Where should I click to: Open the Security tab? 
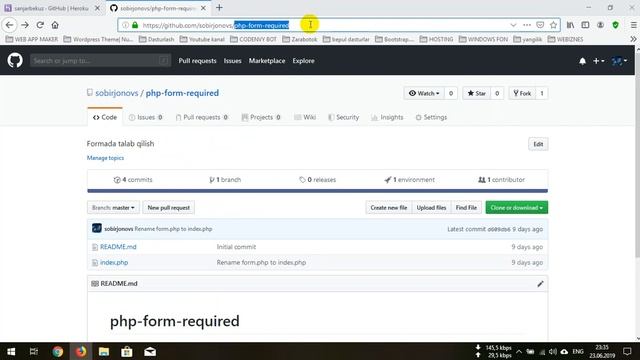point(344,117)
